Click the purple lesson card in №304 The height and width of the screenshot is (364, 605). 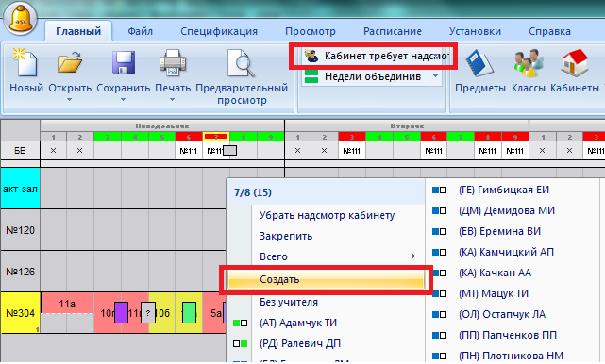(x=121, y=313)
